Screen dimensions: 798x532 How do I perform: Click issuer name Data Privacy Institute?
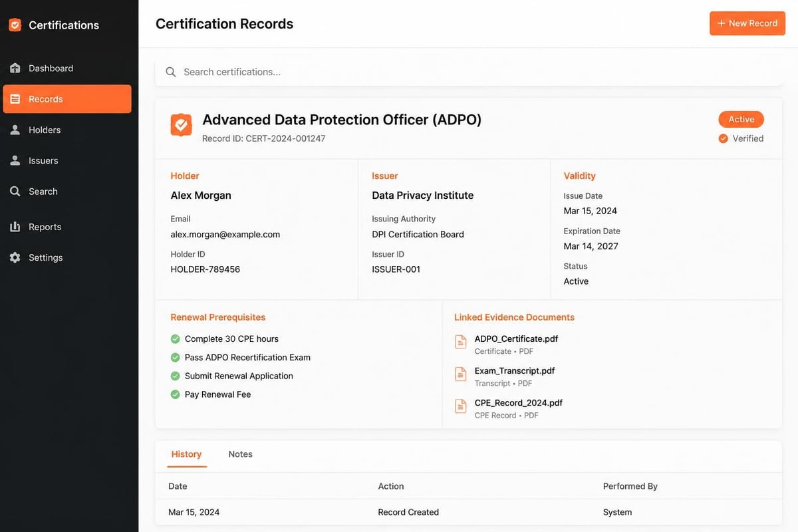(x=423, y=196)
